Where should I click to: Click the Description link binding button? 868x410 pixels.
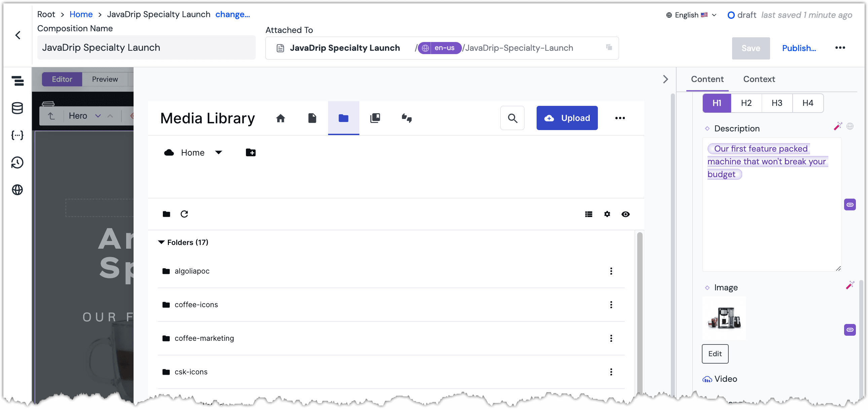click(x=850, y=205)
